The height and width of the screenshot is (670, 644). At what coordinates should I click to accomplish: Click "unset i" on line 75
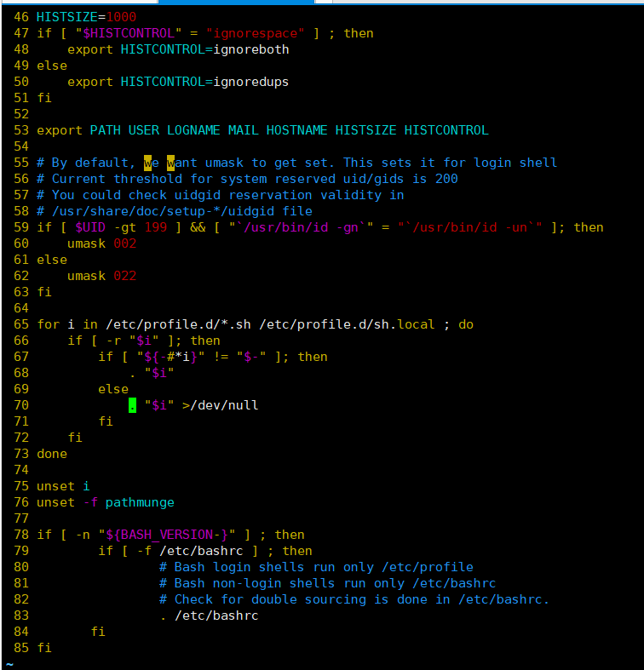pos(63,486)
